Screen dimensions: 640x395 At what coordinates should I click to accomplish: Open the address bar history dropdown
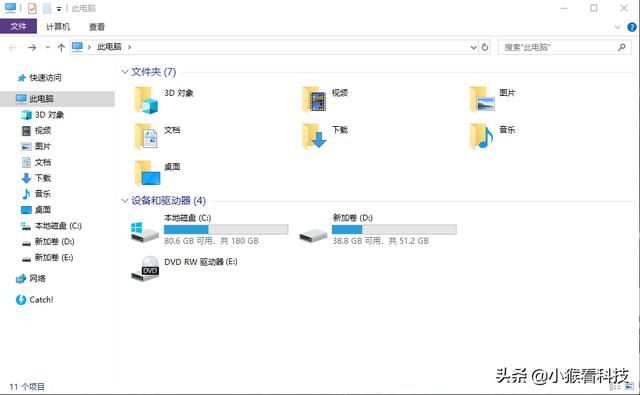pyautogui.click(x=473, y=47)
